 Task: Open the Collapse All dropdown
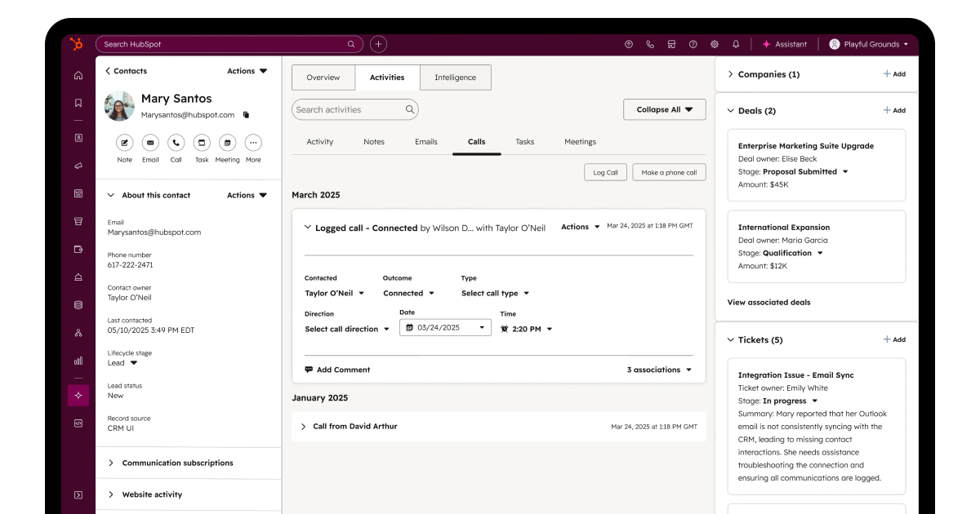(x=665, y=109)
